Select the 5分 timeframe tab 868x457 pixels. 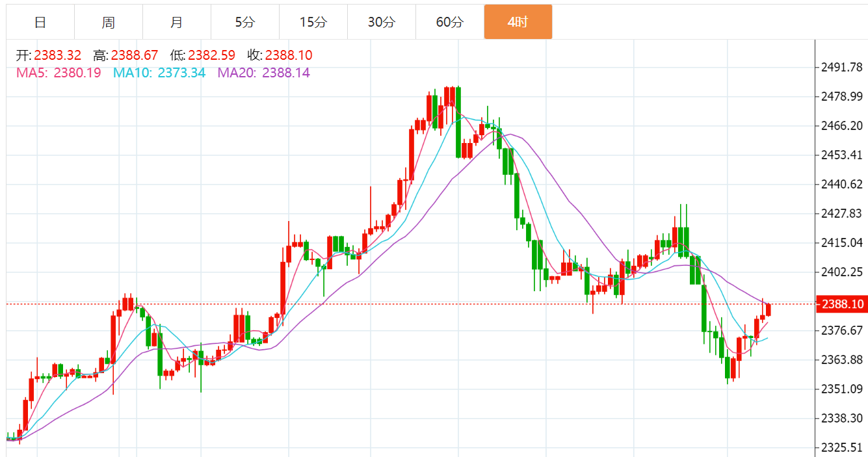pos(245,22)
